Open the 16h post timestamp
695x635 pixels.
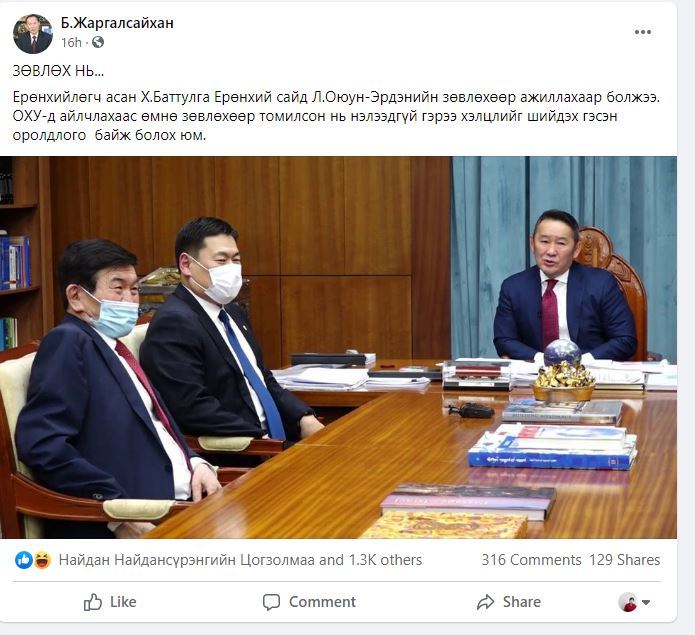[x=71, y=43]
